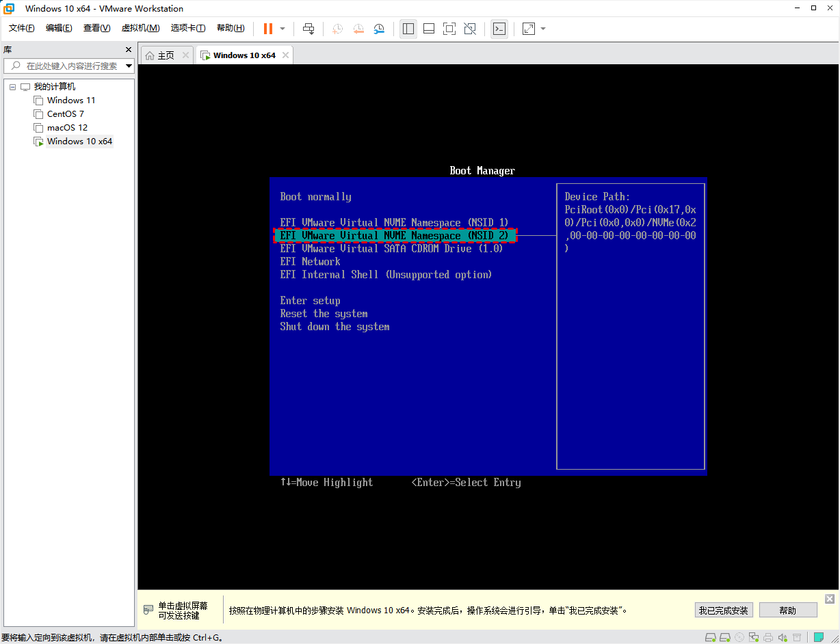Image resolution: width=840 pixels, height=644 pixels.
Task: Close the 主页 tab
Action: tap(185, 55)
